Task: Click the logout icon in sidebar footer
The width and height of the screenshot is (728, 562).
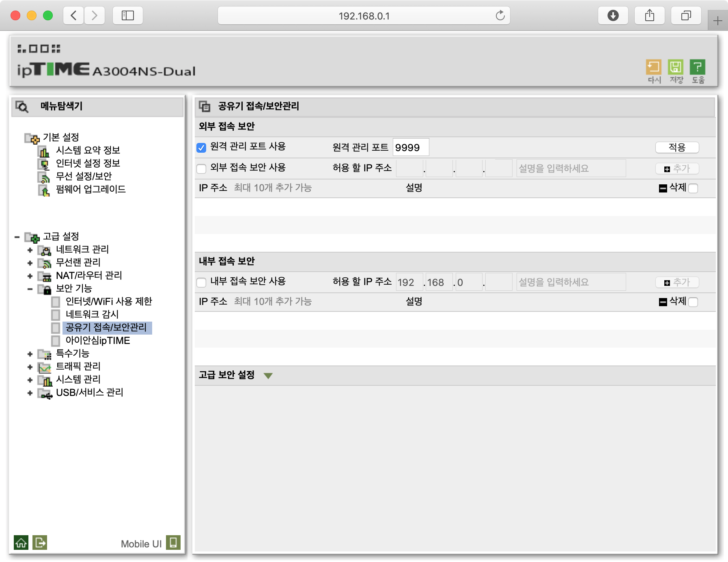Action: point(40,543)
